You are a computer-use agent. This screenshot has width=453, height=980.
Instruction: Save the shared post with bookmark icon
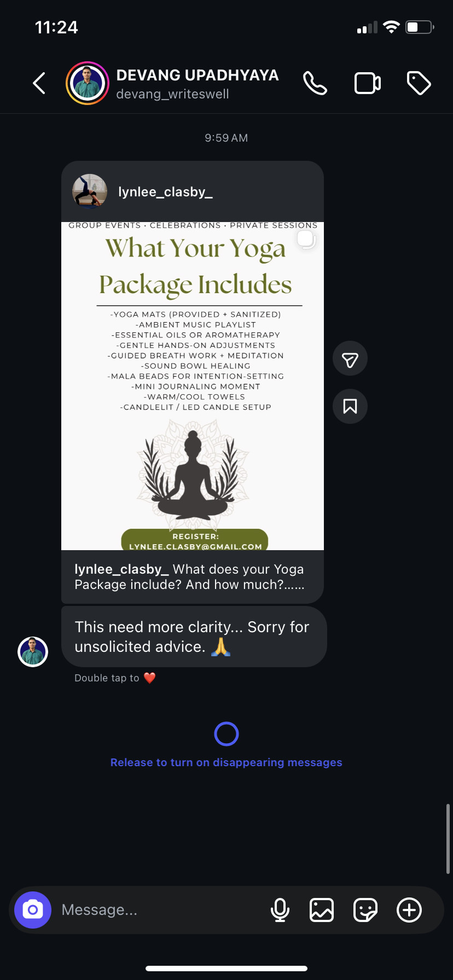350,406
